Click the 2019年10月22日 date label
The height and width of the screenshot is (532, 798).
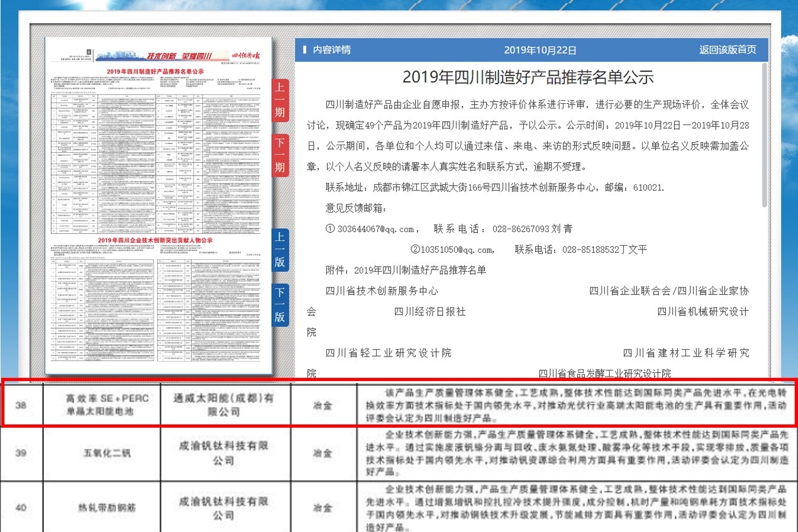click(540, 50)
